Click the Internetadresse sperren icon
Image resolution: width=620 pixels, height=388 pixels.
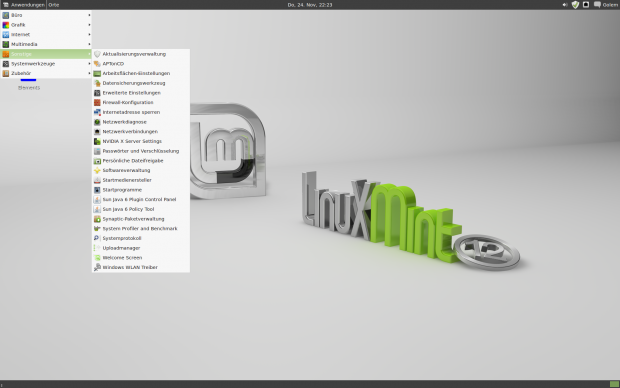pos(97,112)
